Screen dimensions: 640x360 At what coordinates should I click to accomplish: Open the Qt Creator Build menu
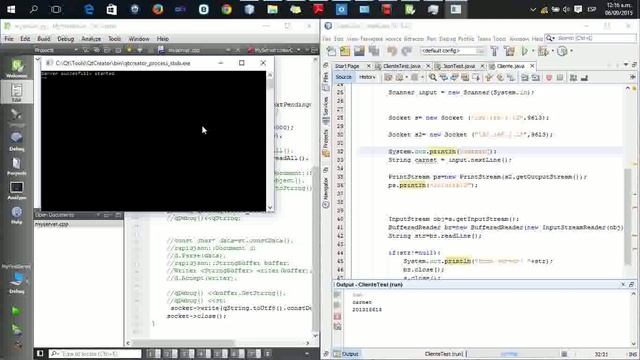[44, 39]
